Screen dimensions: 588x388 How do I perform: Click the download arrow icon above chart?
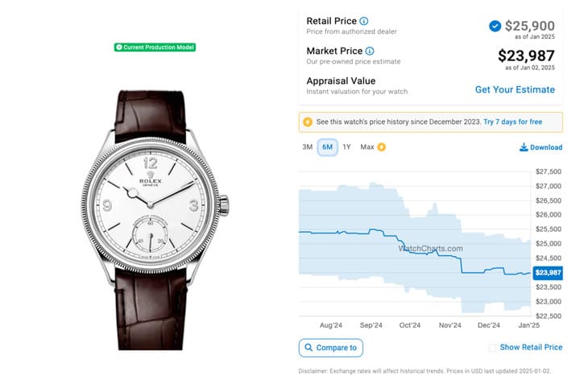(x=524, y=147)
